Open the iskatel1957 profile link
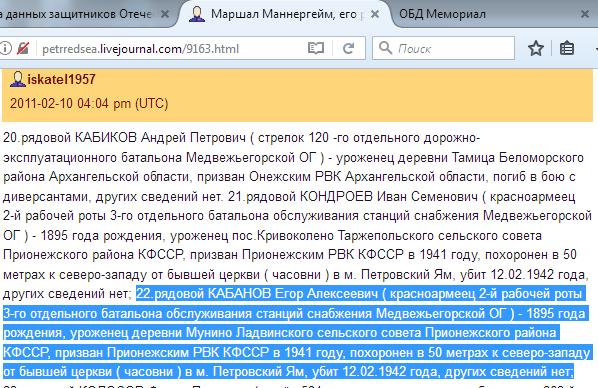 (x=61, y=79)
